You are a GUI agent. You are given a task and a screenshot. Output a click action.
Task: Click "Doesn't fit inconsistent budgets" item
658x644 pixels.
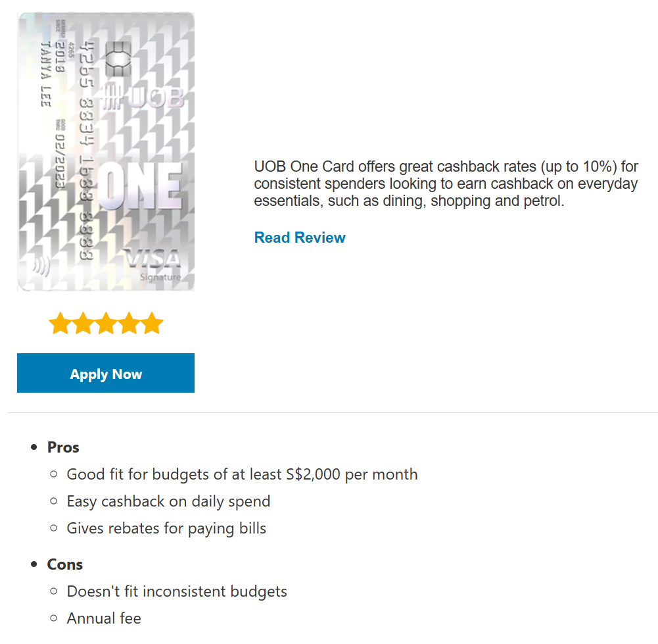click(x=177, y=591)
